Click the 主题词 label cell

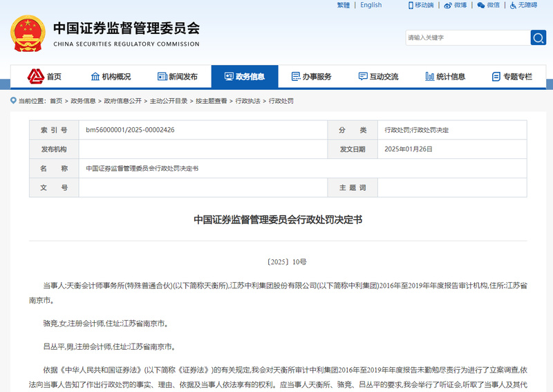[353, 187]
